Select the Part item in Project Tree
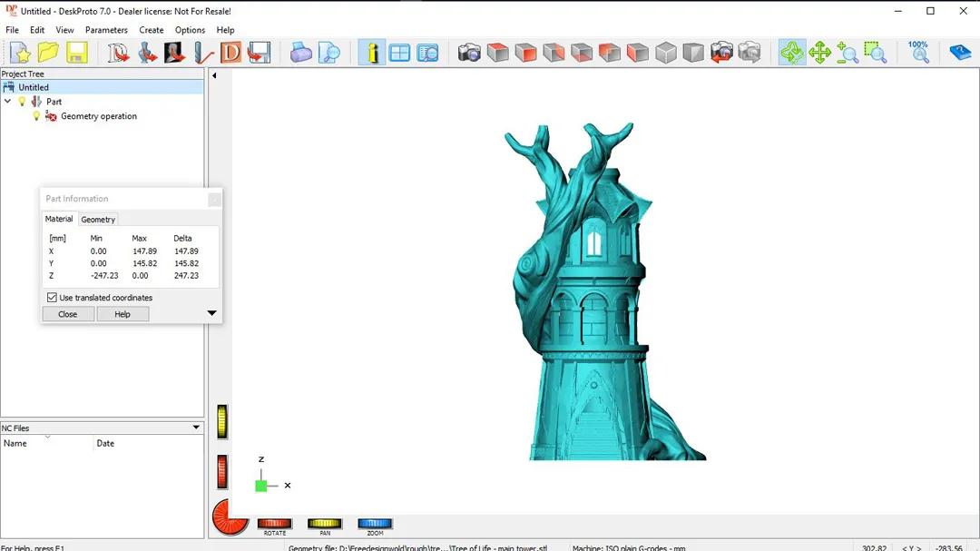The height and width of the screenshot is (551, 980). click(54, 102)
